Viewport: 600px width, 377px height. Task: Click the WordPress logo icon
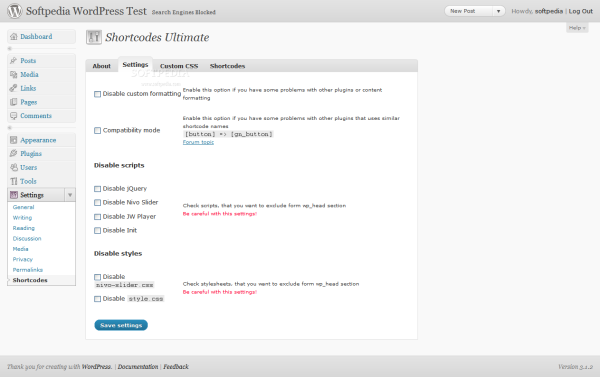pyautogui.click(x=15, y=11)
